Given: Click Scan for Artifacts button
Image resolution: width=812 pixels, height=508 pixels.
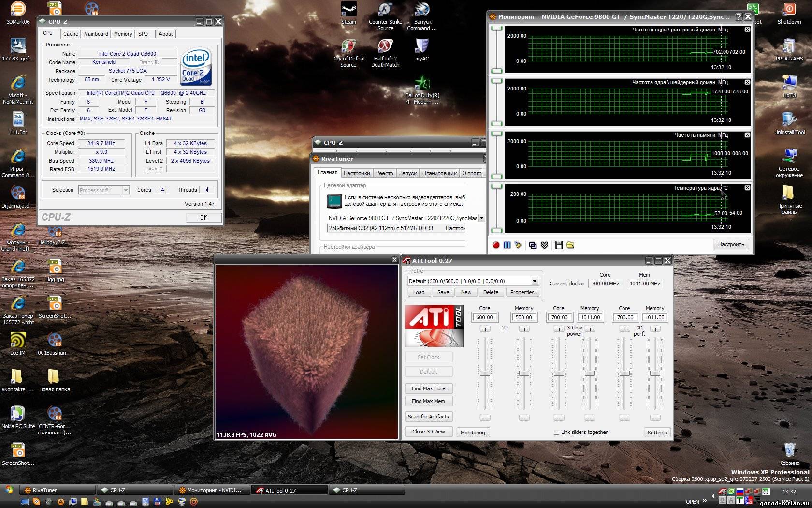Looking at the screenshot, I should (428, 417).
